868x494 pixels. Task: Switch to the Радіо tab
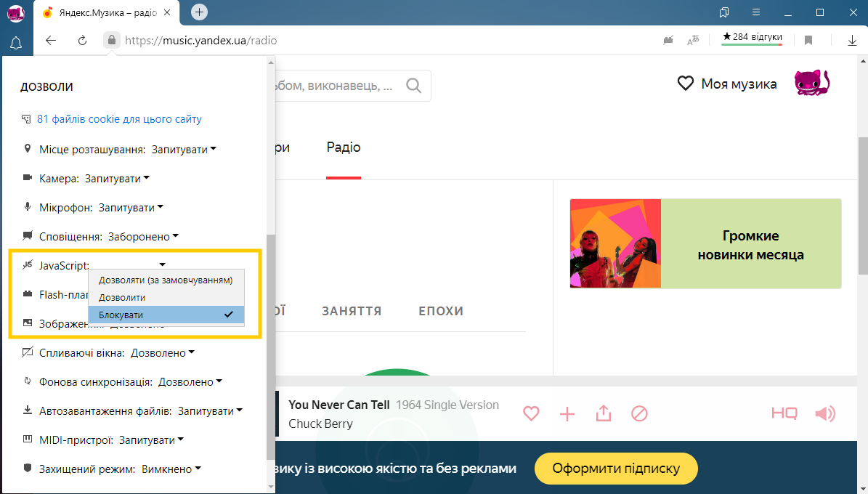tap(344, 147)
